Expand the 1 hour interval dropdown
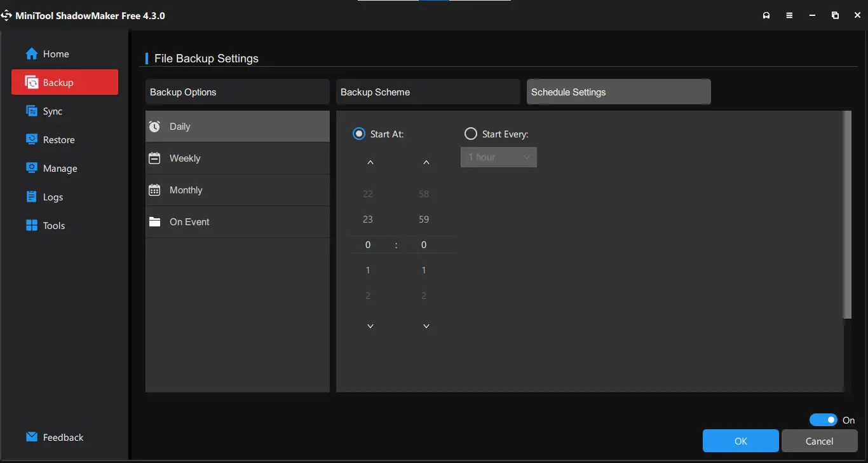The width and height of the screenshot is (868, 463). coord(499,157)
